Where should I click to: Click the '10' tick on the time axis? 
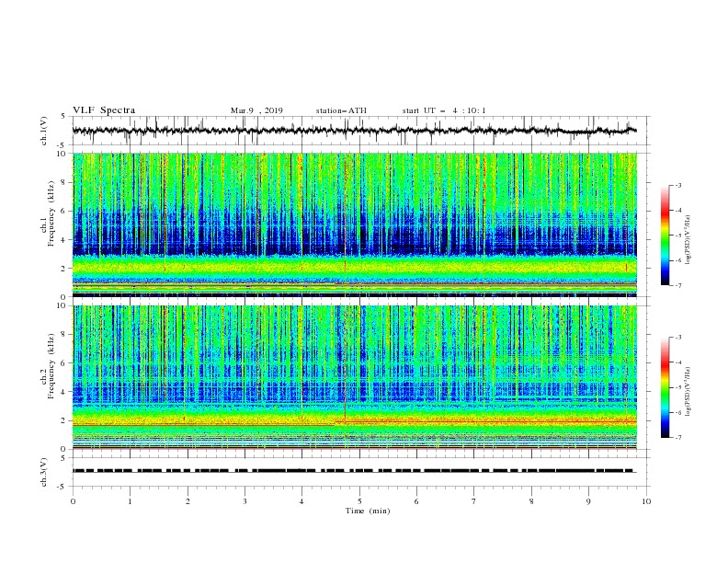click(x=646, y=501)
